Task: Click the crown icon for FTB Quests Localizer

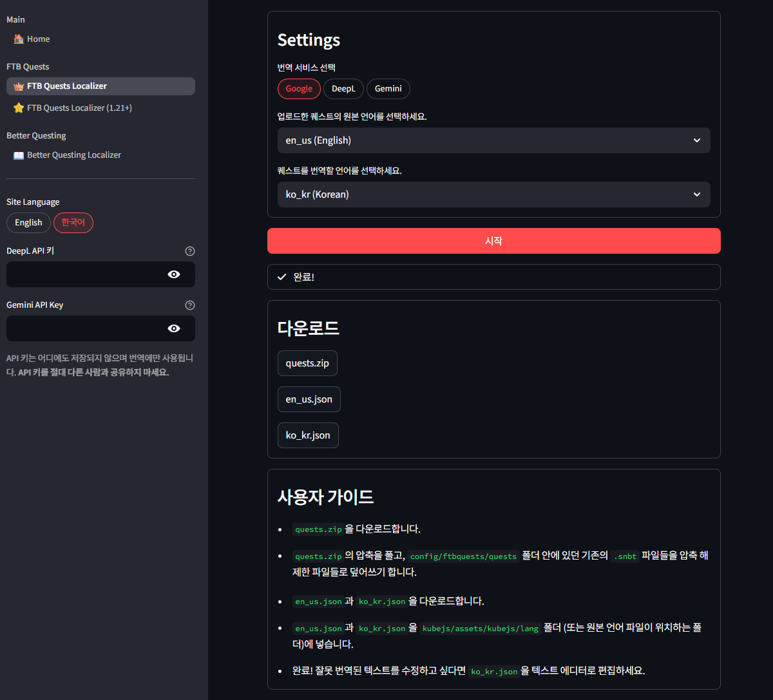Action: click(x=19, y=86)
